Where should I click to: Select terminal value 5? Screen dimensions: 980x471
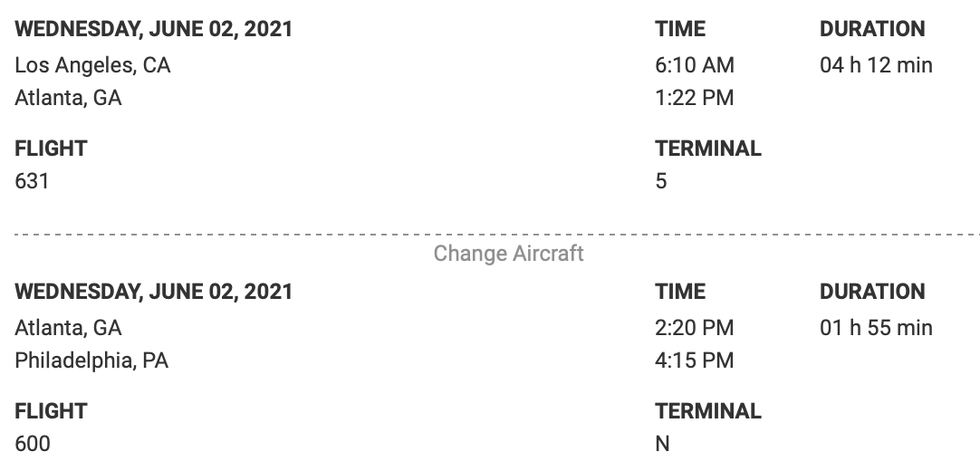pyautogui.click(x=661, y=181)
